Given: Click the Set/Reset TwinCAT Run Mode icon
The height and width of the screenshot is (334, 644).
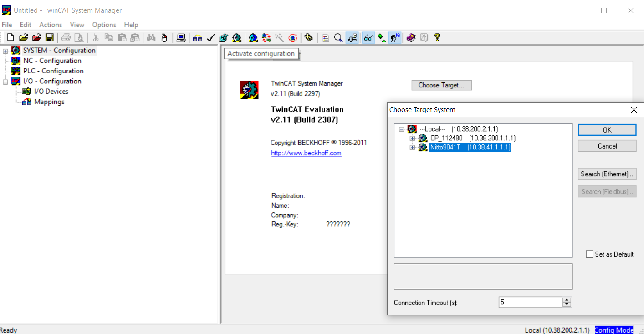Looking at the screenshot, I should click(x=237, y=38).
